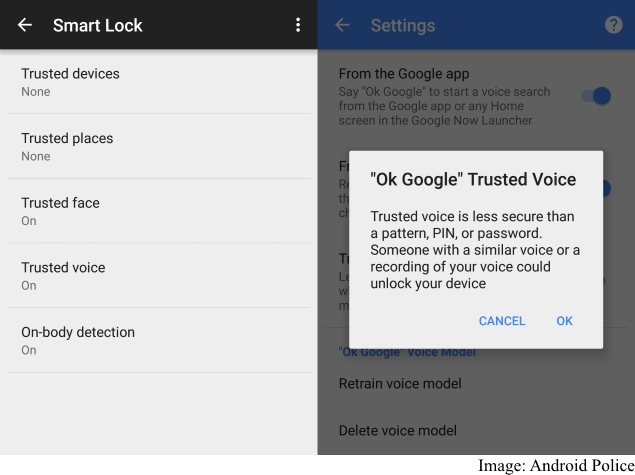Screen dimensions: 635x475
Task: Confirm the dialog with OK
Action: pyautogui.click(x=565, y=321)
